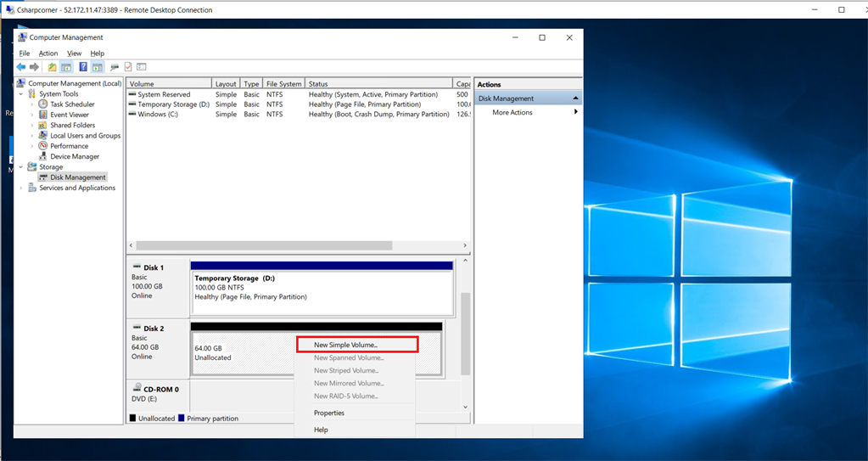Screen dimensions: 868x461
Task: Collapse the Disk Management actions section arrow
Action: pos(576,98)
